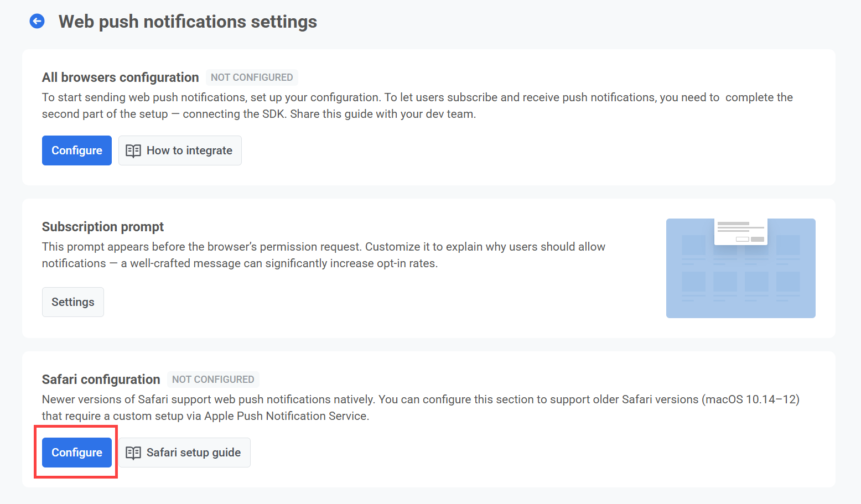Click the small popup dialog in the preview image

click(740, 232)
